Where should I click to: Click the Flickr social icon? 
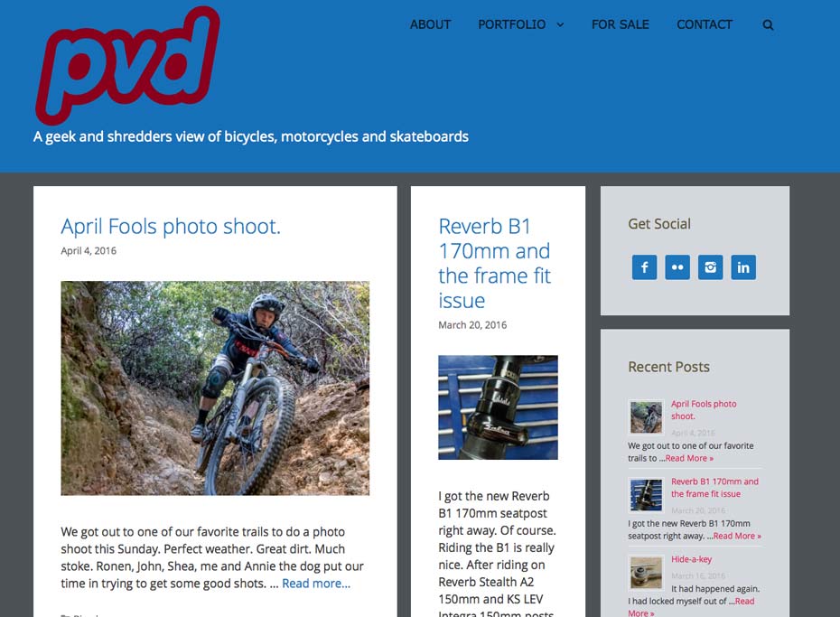tap(677, 267)
